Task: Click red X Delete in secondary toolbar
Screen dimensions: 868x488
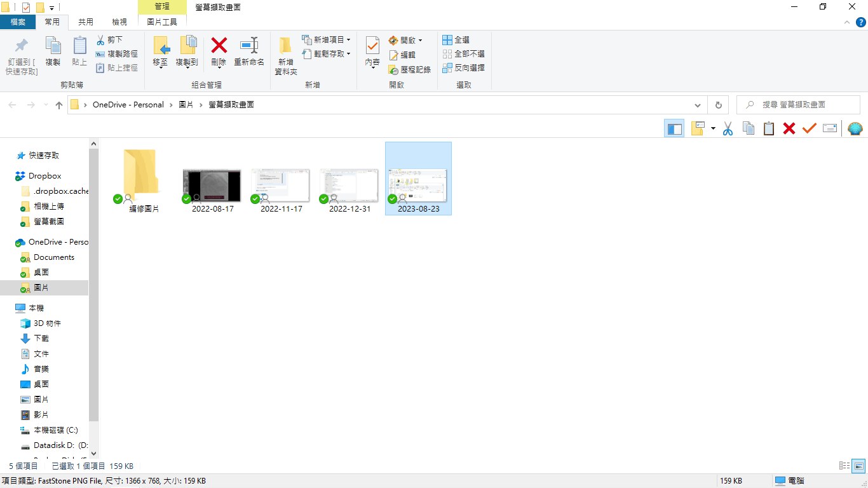Action: point(789,128)
